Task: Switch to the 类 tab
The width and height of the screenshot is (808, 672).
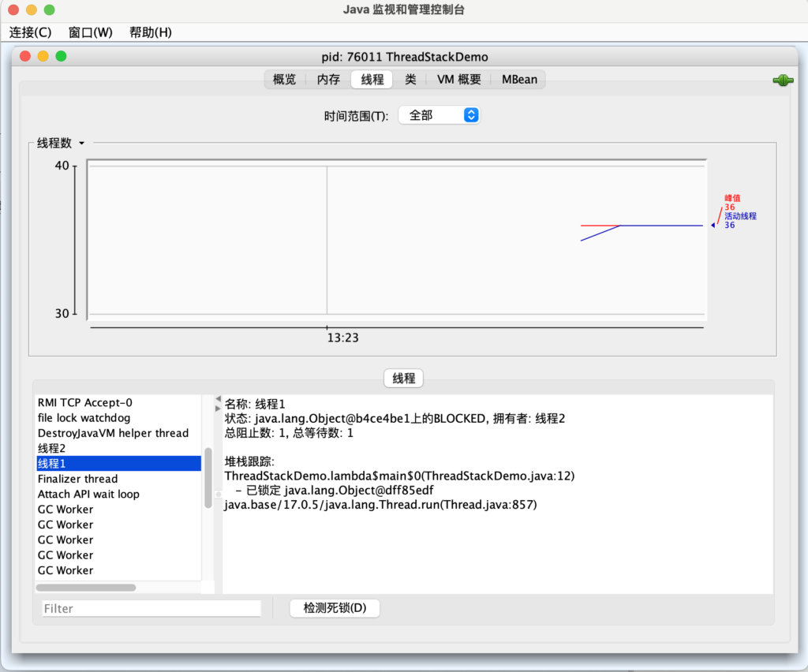Action: [x=410, y=80]
